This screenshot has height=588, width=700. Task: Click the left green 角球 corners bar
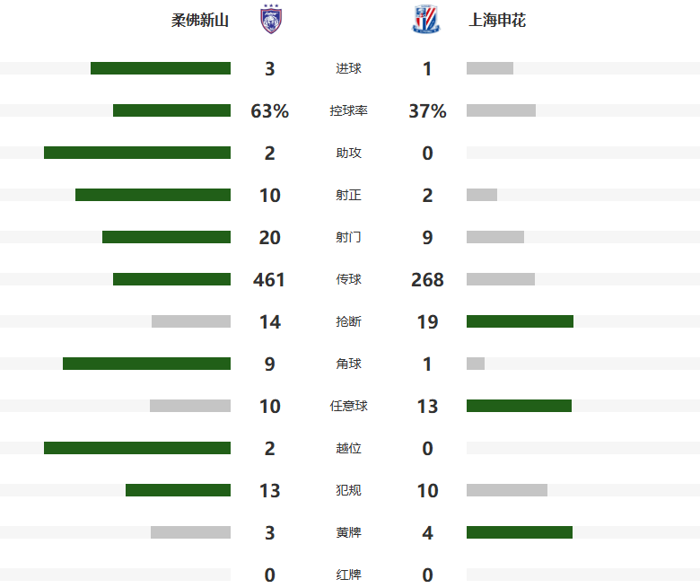tap(146, 364)
